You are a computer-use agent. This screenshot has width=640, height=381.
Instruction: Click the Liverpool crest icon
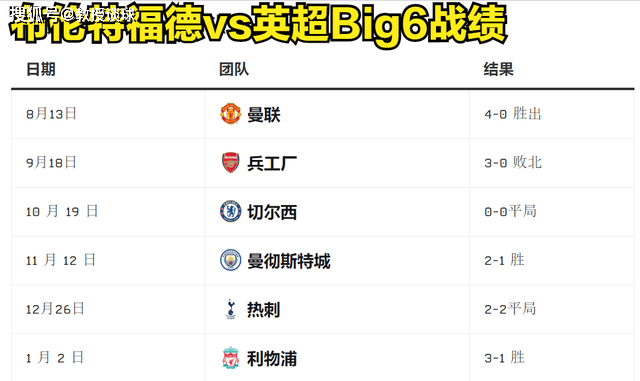(x=231, y=358)
